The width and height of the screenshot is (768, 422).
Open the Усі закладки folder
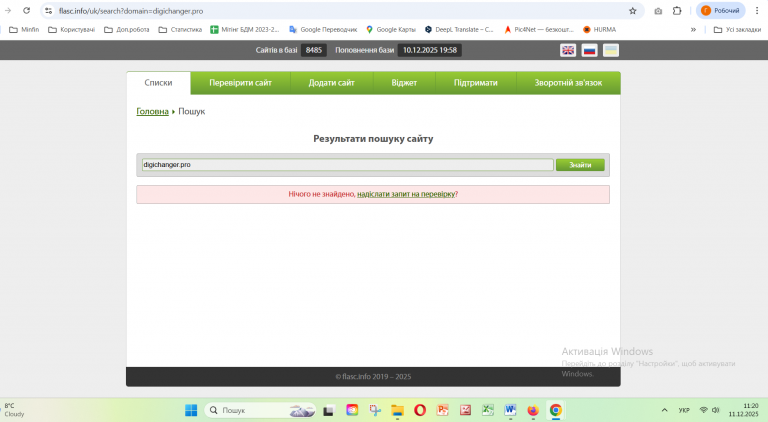(x=737, y=29)
